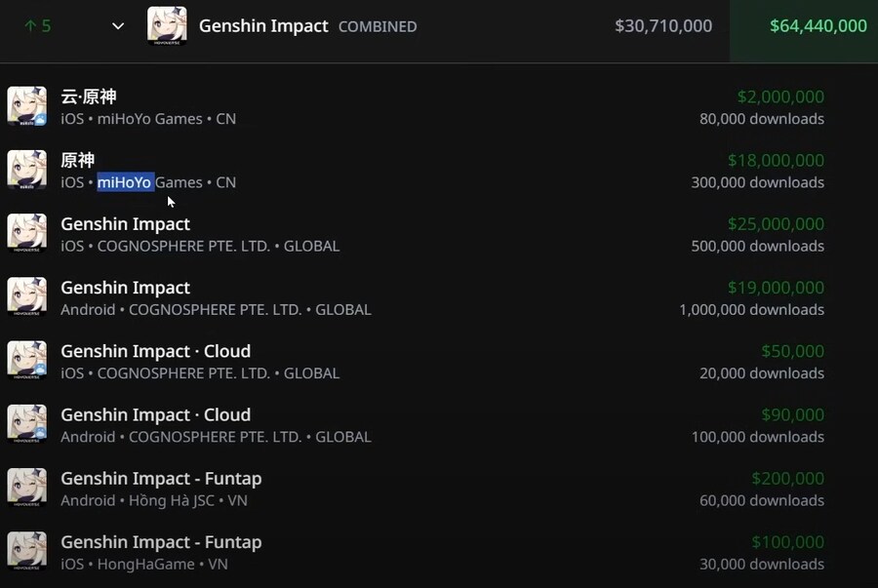Select the 云·原神 app icon
Viewport: 878px width, 588px height.
tap(26, 105)
